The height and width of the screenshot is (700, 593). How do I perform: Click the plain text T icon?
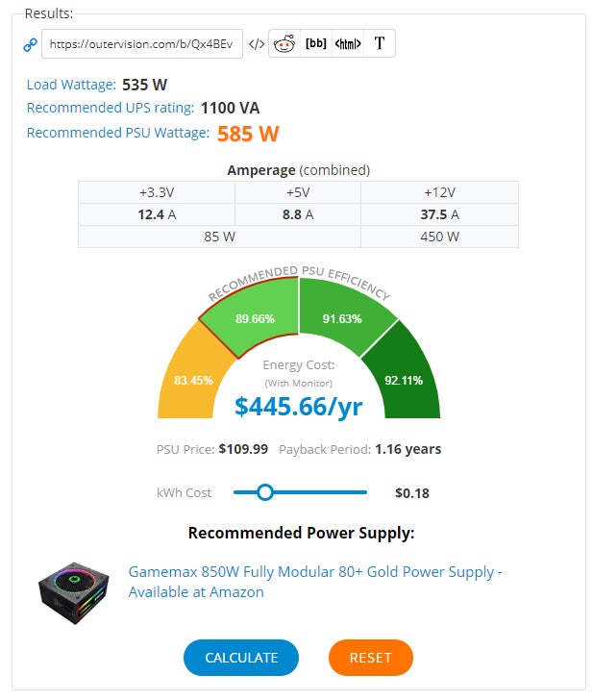(x=380, y=43)
